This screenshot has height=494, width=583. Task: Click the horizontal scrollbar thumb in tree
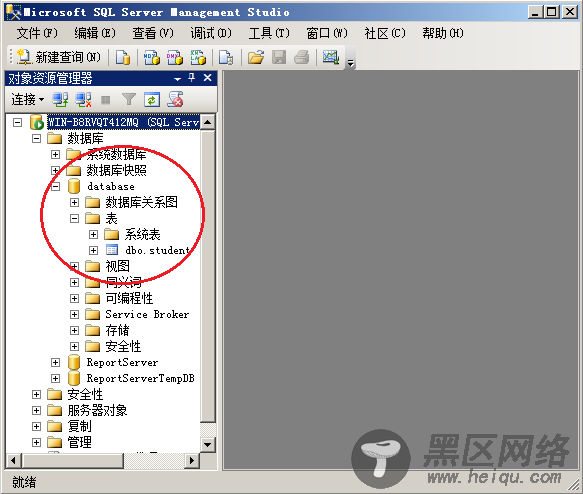click(x=73, y=461)
